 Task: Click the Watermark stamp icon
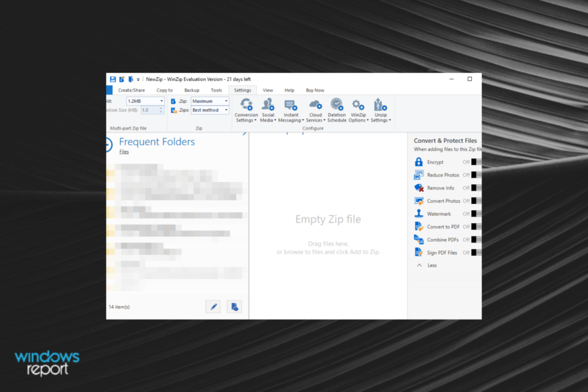coord(419,214)
